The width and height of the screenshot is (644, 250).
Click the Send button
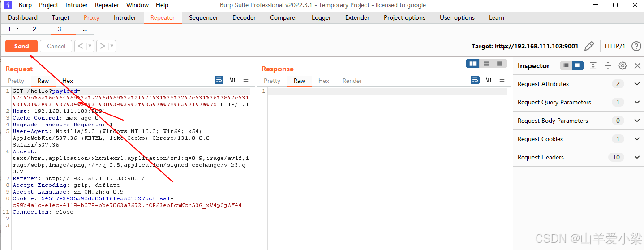click(21, 46)
